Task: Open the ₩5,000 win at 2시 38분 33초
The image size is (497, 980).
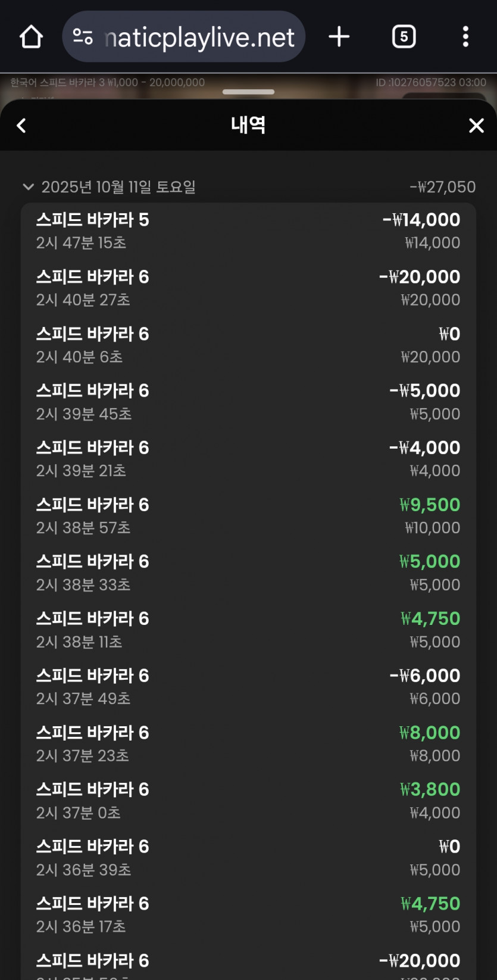Action: (x=248, y=573)
